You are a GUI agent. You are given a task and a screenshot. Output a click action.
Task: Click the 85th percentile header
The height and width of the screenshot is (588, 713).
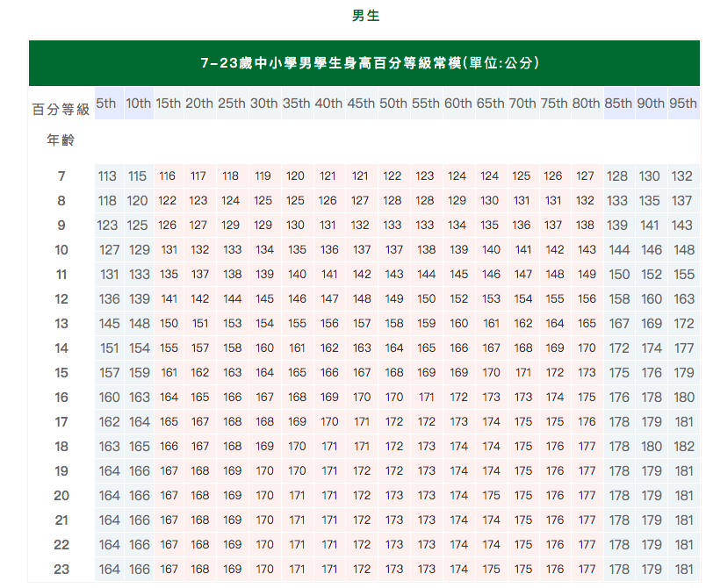[x=618, y=104]
